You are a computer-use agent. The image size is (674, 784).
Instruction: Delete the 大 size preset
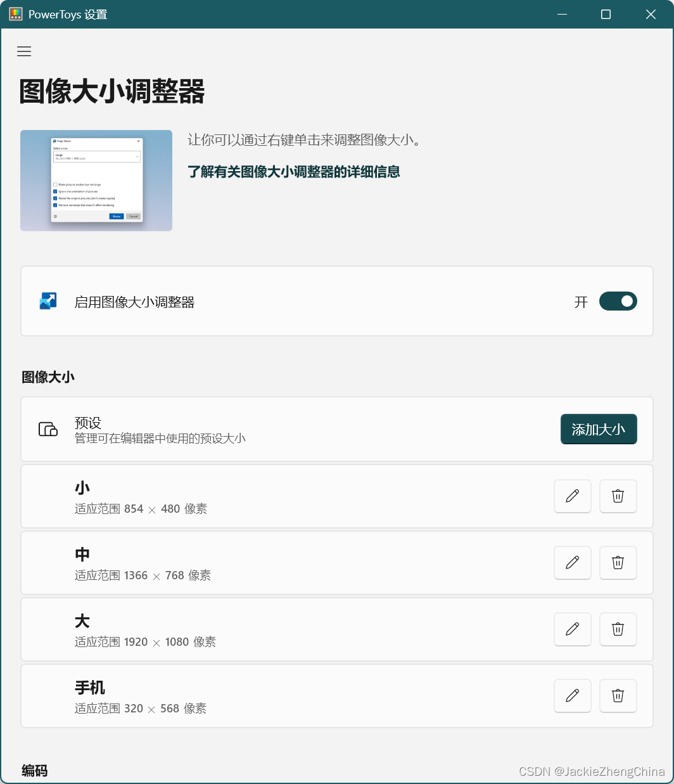618,629
